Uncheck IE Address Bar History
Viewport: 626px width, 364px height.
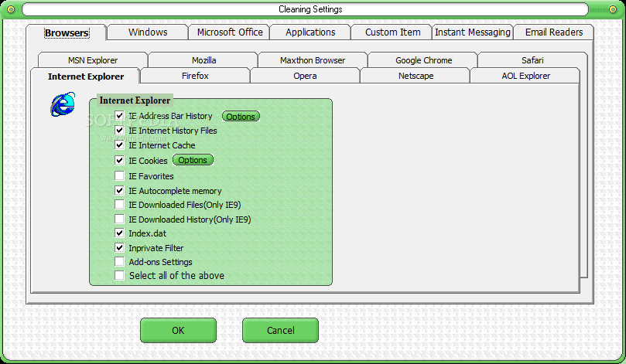[x=119, y=116]
